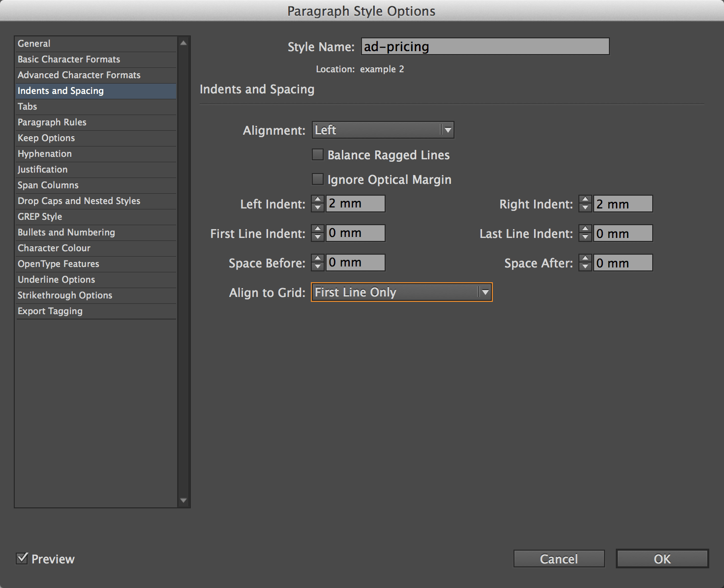724x588 pixels.
Task: Increase Last Line Indent up arrow
Action: click(585, 229)
